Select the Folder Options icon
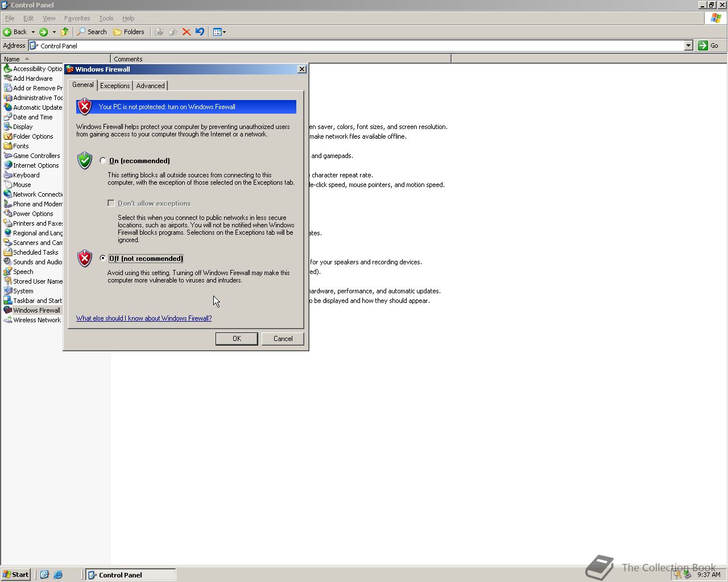This screenshot has height=582, width=728. pos(8,136)
